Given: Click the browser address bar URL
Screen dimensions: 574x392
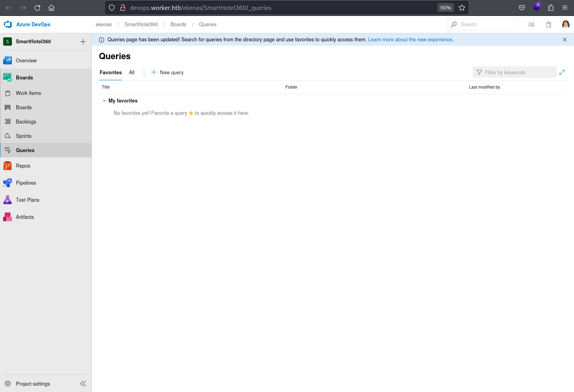Looking at the screenshot, I should 201,8.
